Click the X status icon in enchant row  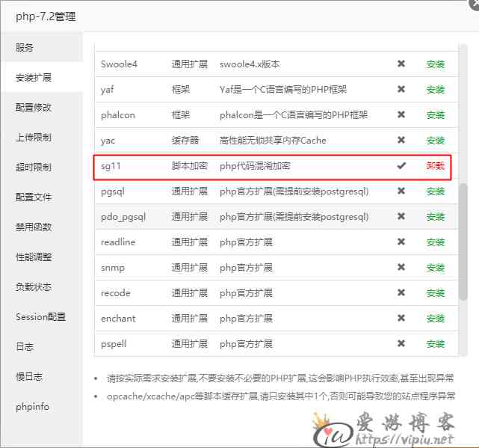[x=401, y=318]
